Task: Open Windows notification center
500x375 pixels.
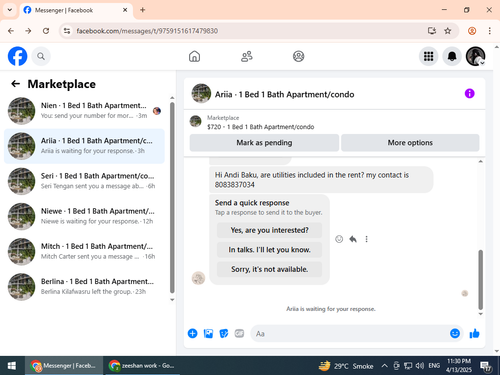Action: (x=486, y=366)
